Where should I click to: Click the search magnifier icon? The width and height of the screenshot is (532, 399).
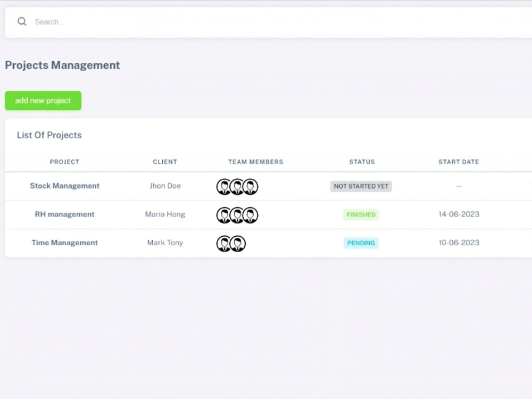[22, 22]
